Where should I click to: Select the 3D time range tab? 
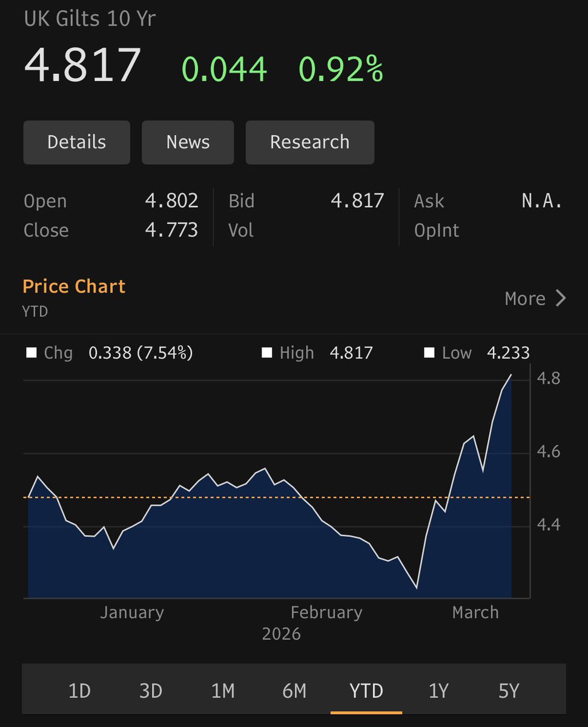pyautogui.click(x=150, y=691)
